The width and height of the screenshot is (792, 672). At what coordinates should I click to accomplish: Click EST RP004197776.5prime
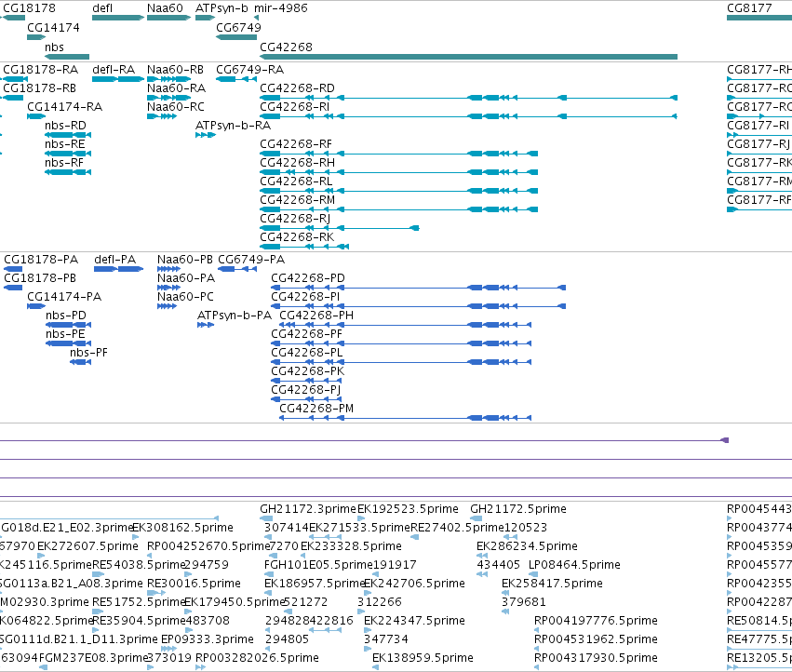pos(537,630)
